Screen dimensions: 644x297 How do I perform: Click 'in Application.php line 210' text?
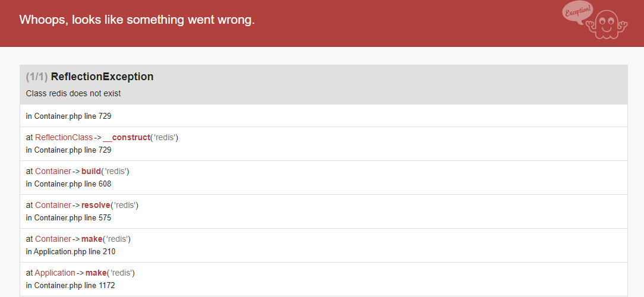(x=71, y=251)
